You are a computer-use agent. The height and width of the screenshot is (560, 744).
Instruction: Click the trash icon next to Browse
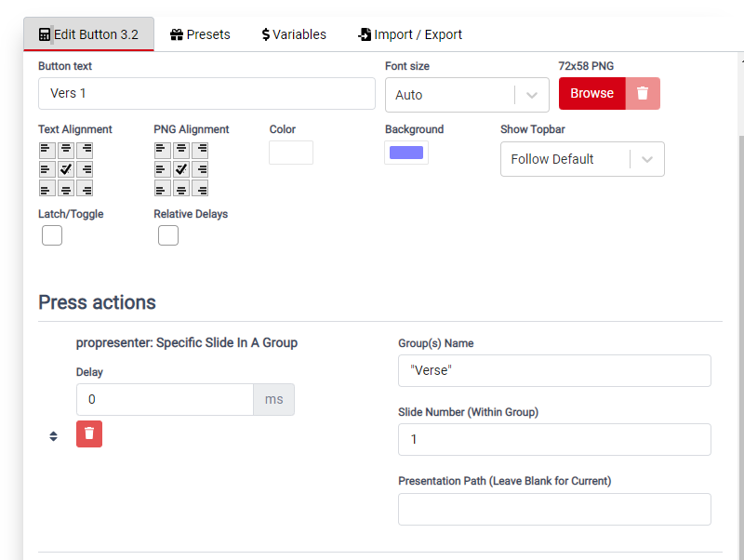tap(642, 93)
